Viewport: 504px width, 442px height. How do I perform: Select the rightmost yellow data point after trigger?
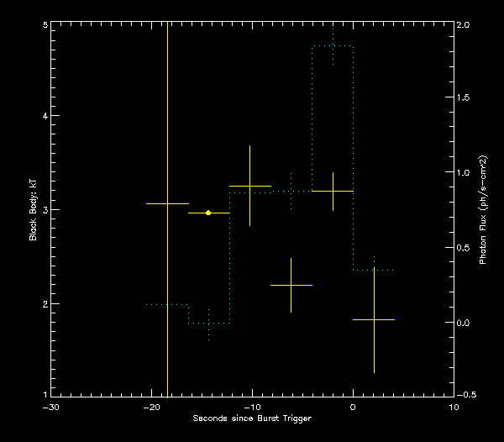[374, 319]
